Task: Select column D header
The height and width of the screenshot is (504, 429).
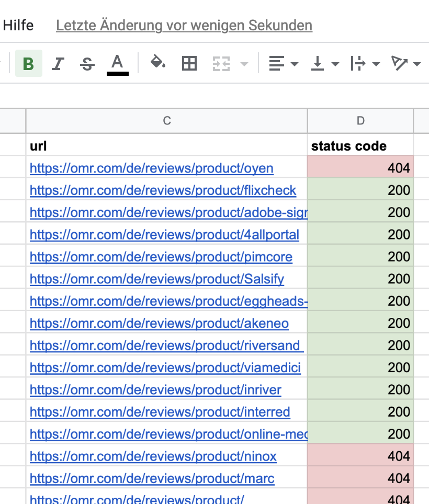Action: point(360,121)
